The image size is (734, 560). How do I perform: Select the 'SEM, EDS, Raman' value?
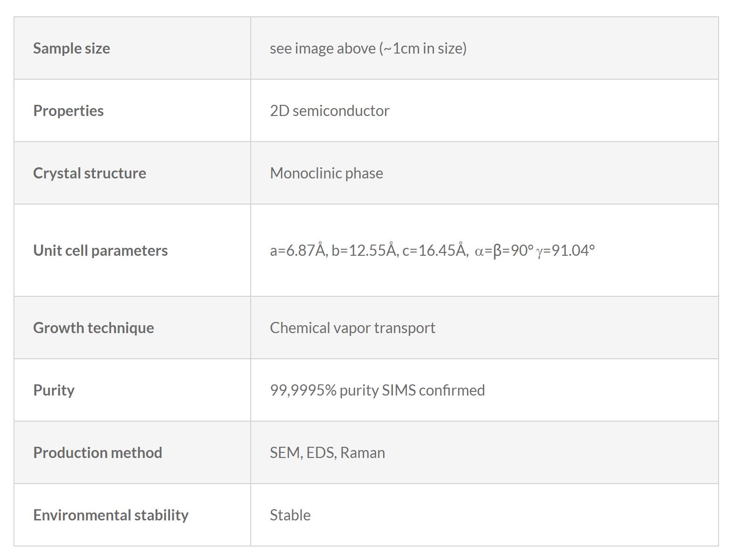tap(327, 453)
